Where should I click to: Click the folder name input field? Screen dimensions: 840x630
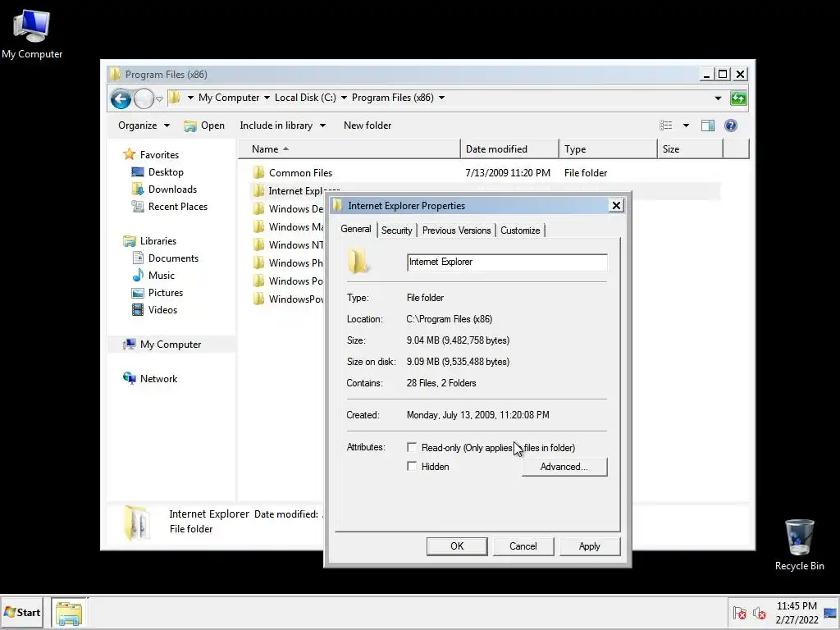[507, 262]
